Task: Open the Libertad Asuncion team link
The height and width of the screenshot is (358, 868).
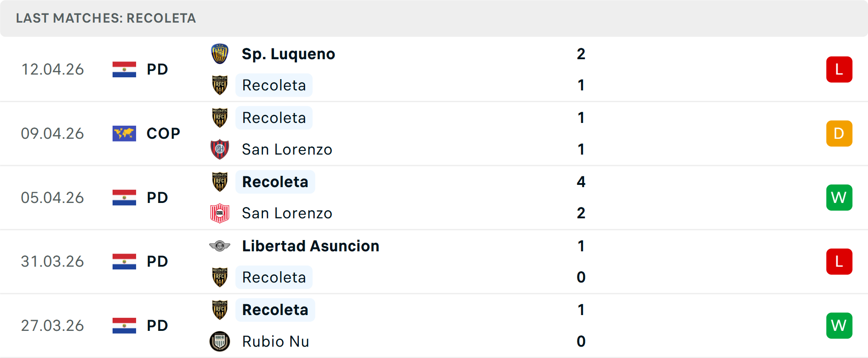Action: tap(311, 246)
